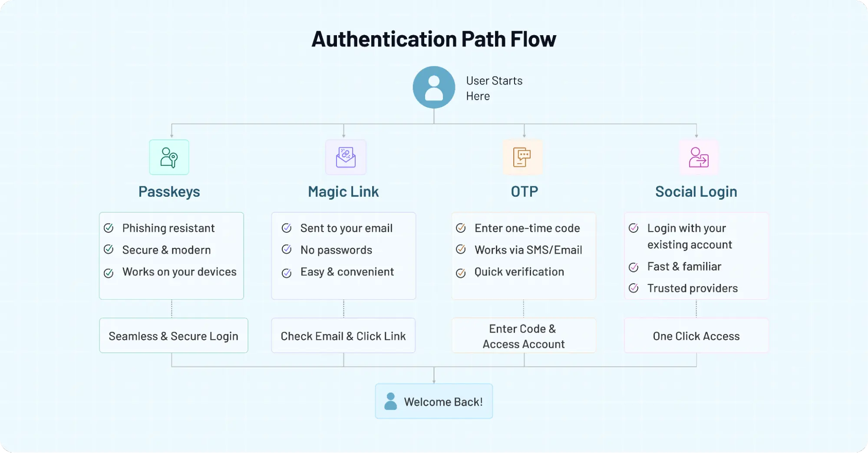Click the Works via SMS/Email text
868x453 pixels.
click(528, 250)
